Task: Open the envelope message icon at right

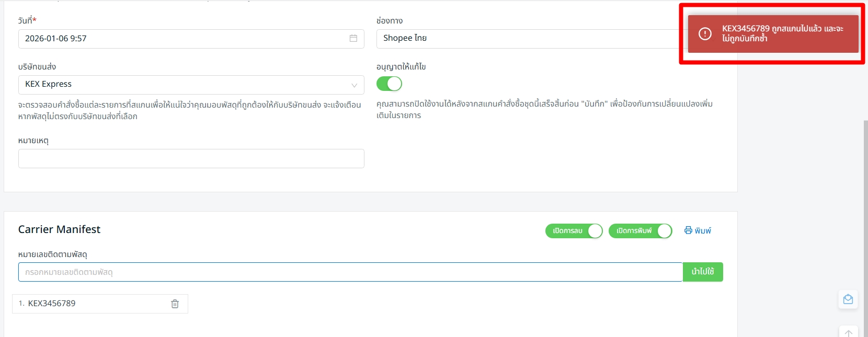Action: point(848,299)
